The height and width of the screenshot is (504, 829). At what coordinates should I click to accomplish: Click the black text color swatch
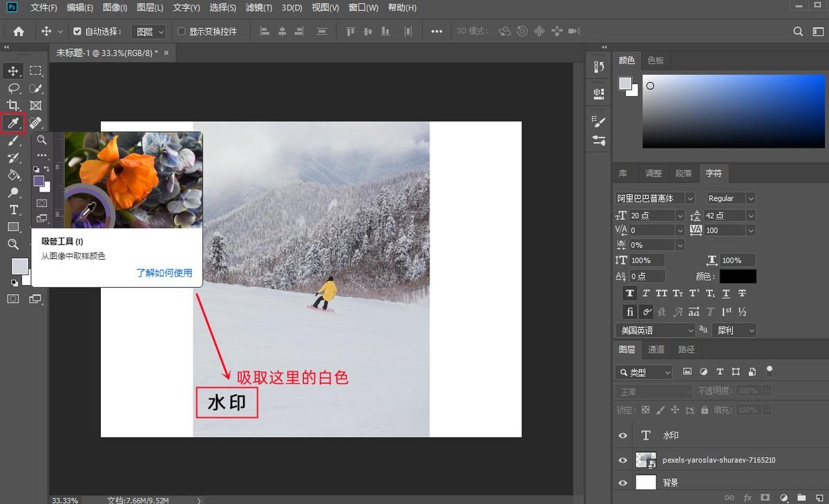tap(738, 276)
